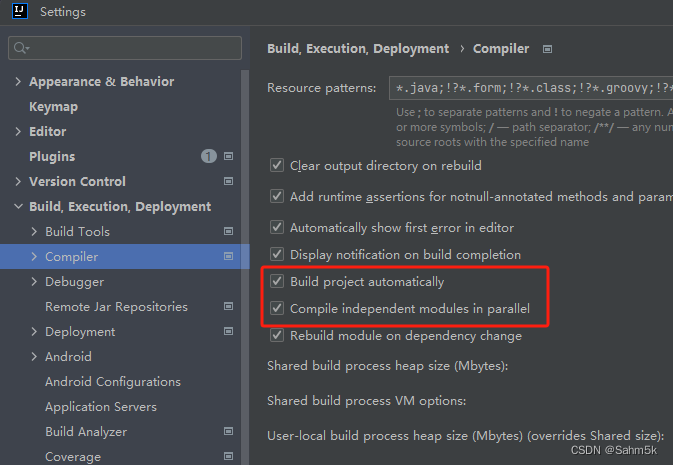Open the Keymap settings page

pyautogui.click(x=53, y=106)
